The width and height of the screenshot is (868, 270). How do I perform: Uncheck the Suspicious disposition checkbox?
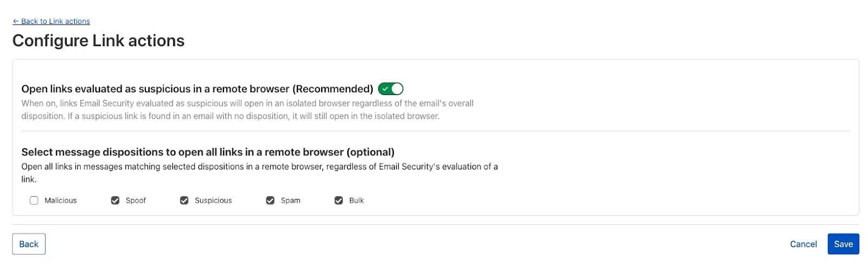tap(184, 200)
